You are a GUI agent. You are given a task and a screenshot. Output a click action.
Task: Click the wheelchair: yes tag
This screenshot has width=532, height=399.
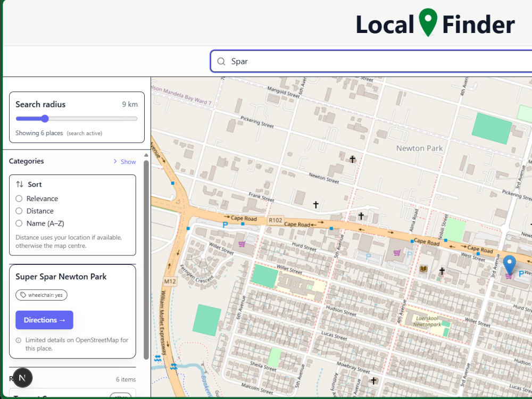(41, 295)
